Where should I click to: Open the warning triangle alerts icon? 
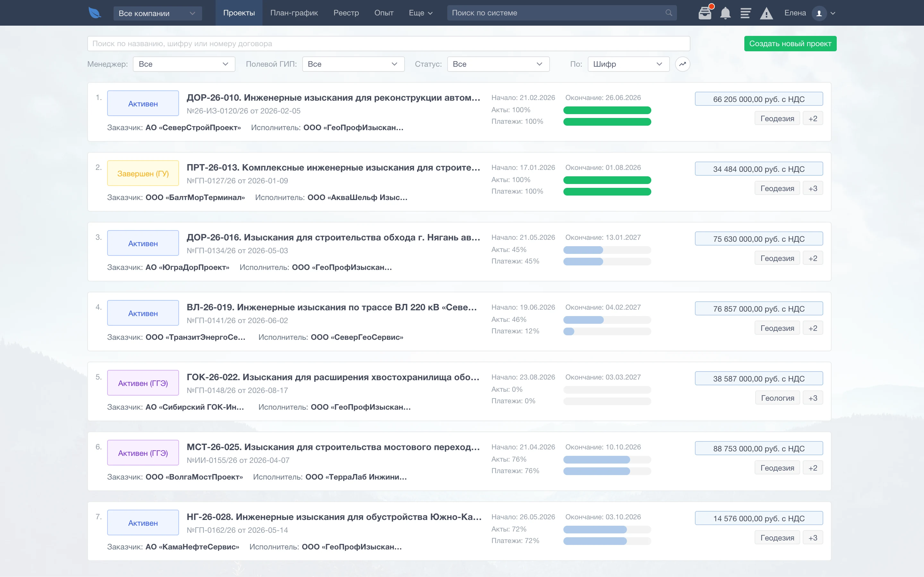766,13
